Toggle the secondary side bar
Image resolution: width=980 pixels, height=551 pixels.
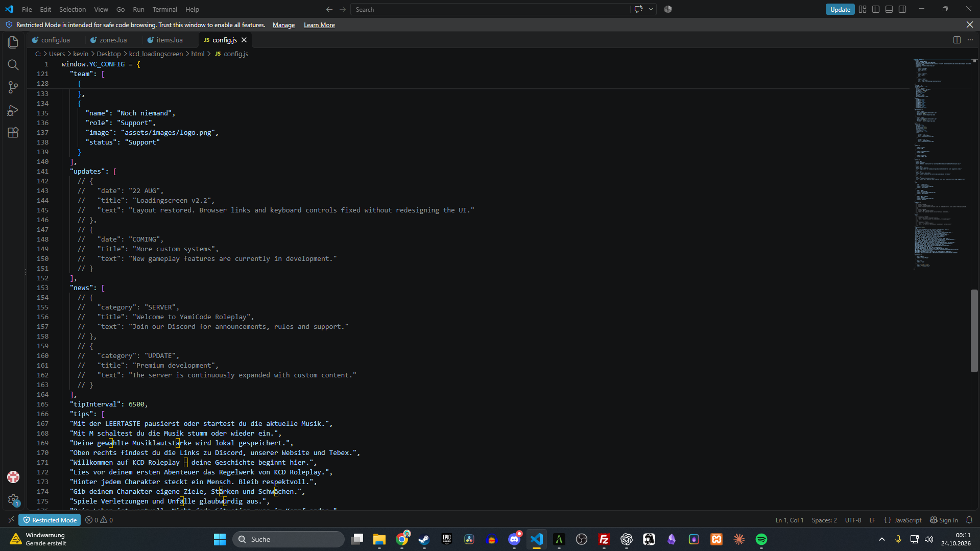point(902,9)
